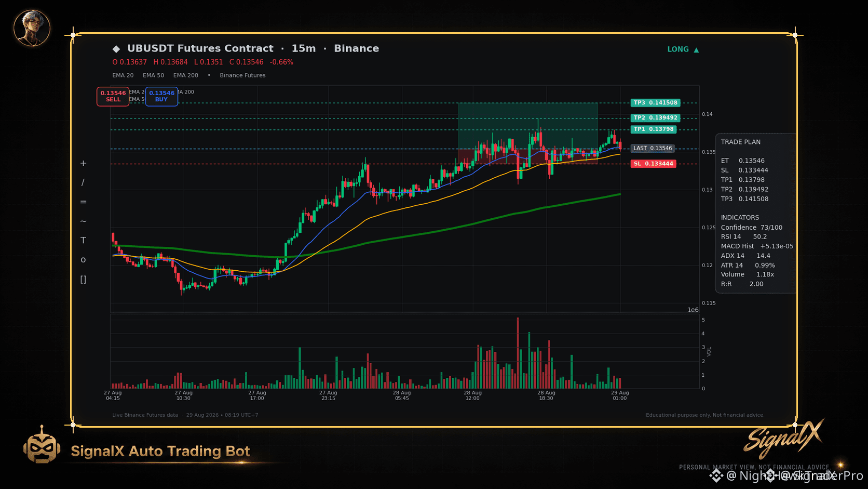Select the TP1 0.13798 chart price tag
Image resolution: width=868 pixels, height=489 pixels.
pos(654,129)
